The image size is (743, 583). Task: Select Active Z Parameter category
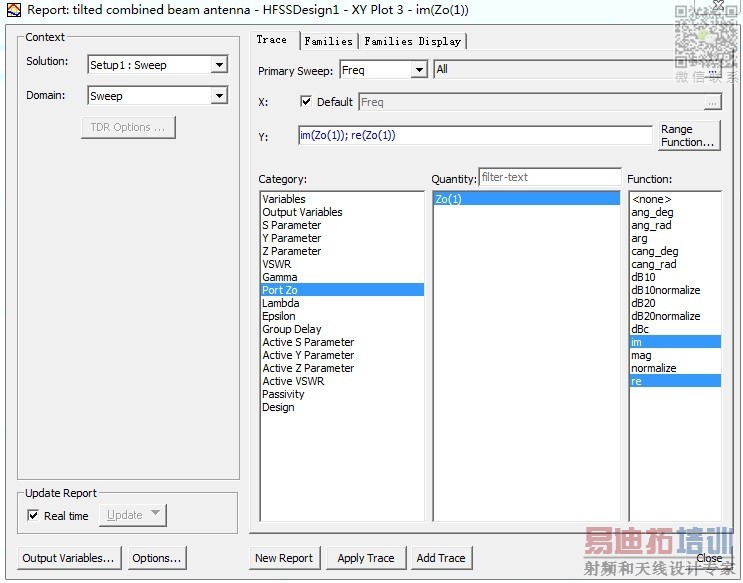[342, 368]
